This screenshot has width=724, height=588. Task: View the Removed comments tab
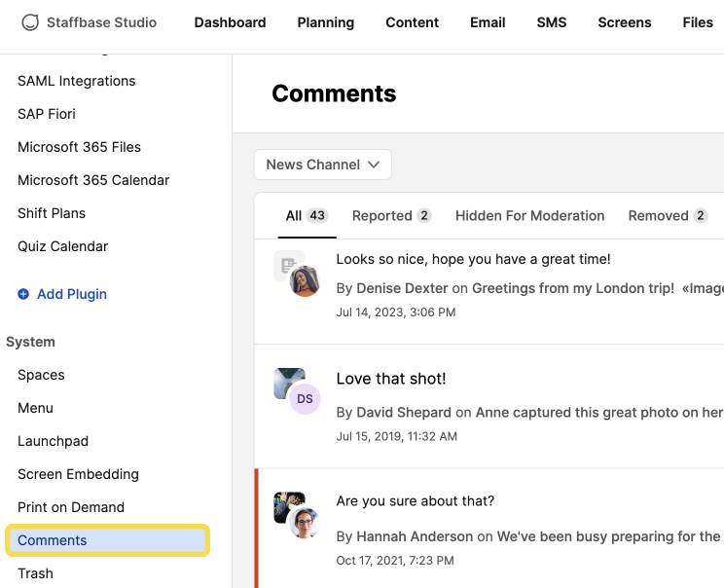pos(668,216)
